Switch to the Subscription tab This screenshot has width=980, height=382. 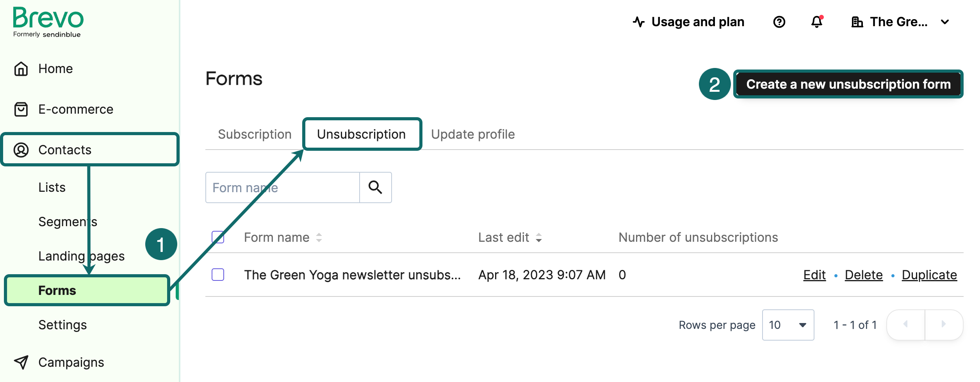(255, 134)
